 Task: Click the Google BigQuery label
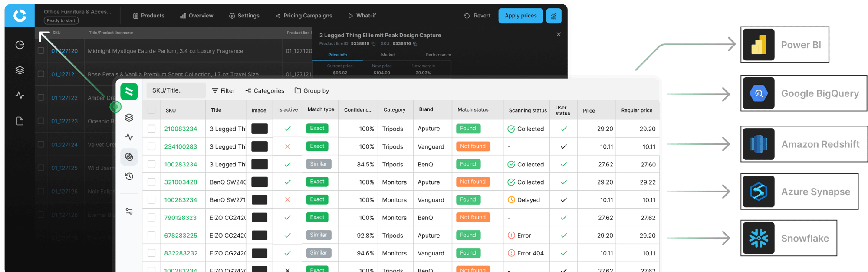[x=820, y=93]
